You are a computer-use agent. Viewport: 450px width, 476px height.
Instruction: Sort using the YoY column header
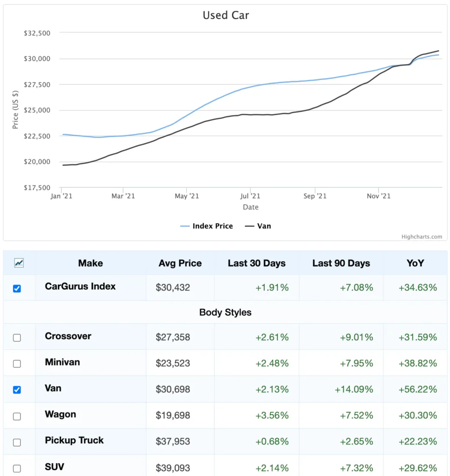[x=415, y=263]
